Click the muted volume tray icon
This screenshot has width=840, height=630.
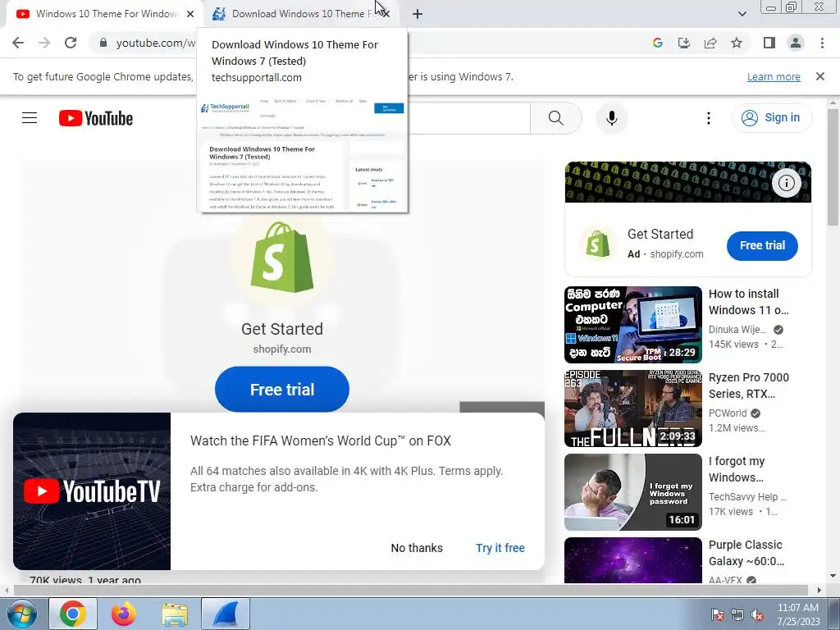tap(757, 614)
